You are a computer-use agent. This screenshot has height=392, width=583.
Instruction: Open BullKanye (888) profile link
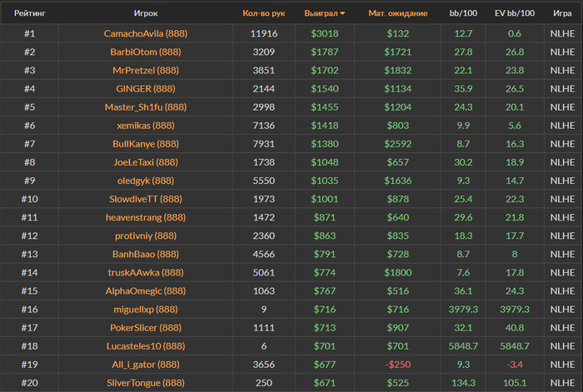[x=146, y=143]
